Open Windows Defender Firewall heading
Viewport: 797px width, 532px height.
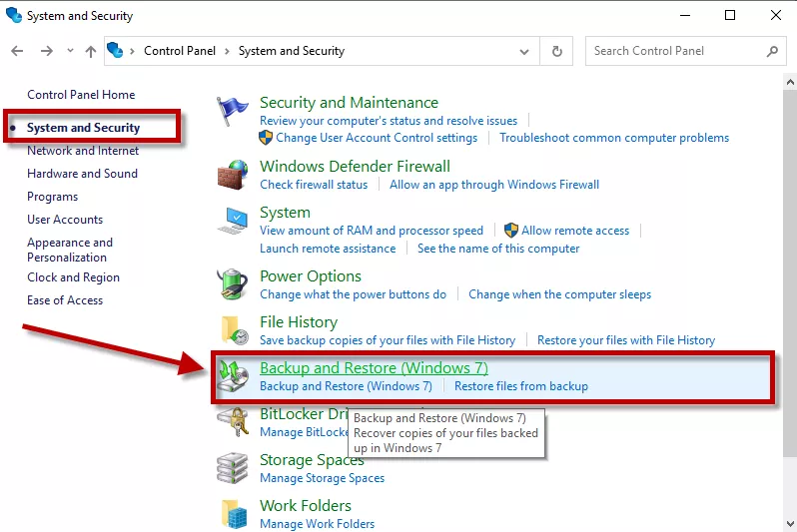(x=355, y=167)
